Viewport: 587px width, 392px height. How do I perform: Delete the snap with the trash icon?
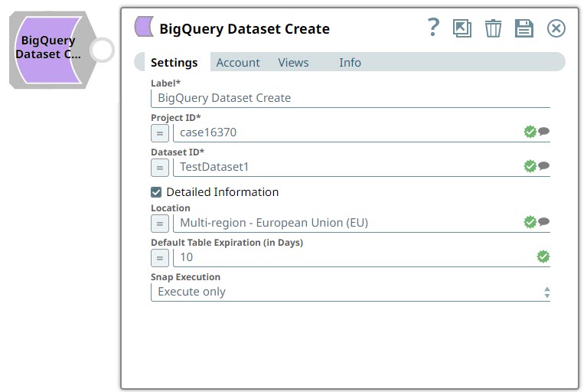493,28
